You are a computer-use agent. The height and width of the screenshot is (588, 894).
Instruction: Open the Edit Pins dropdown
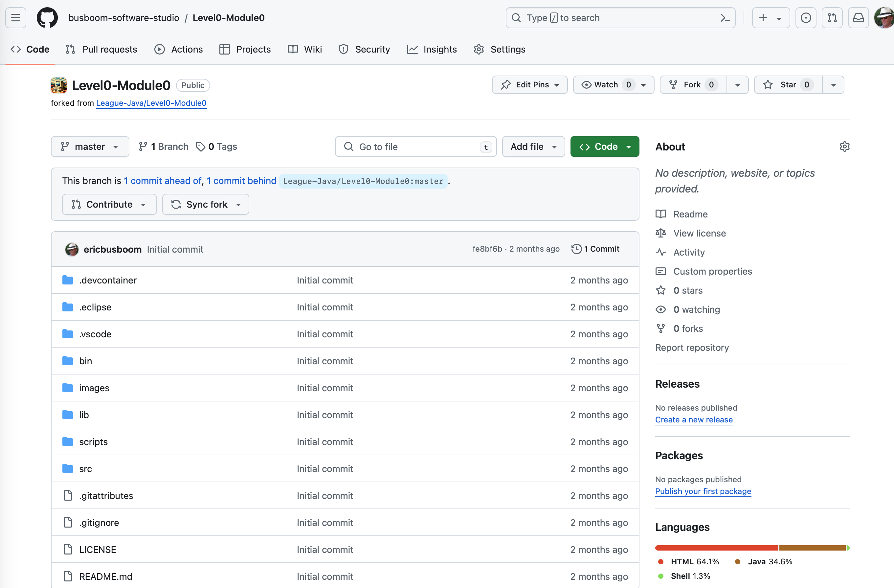tap(530, 84)
